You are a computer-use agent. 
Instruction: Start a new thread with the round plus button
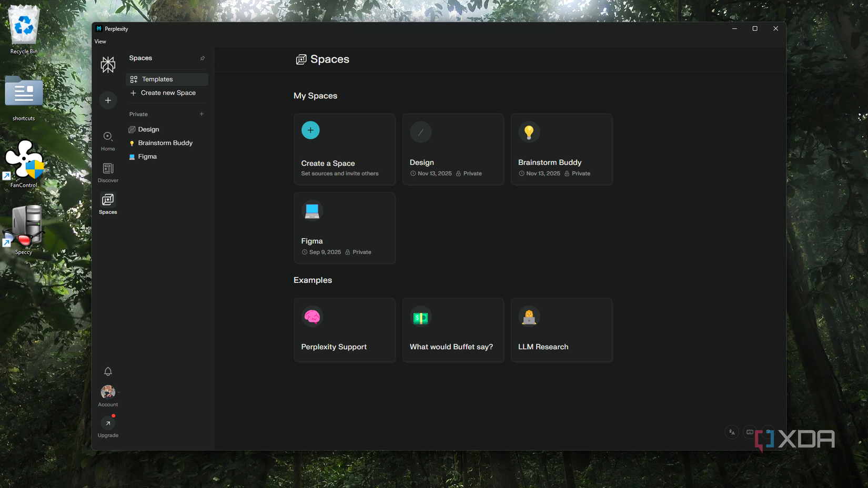108,100
